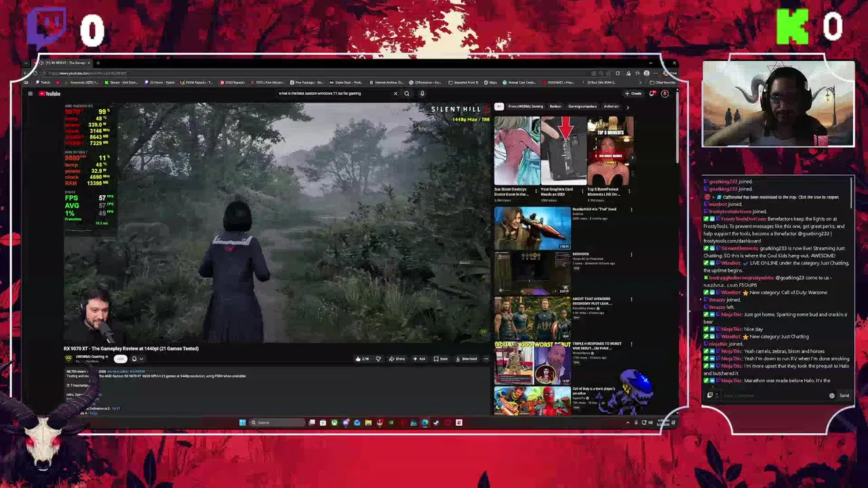Click the Ask button under the video

(419, 359)
